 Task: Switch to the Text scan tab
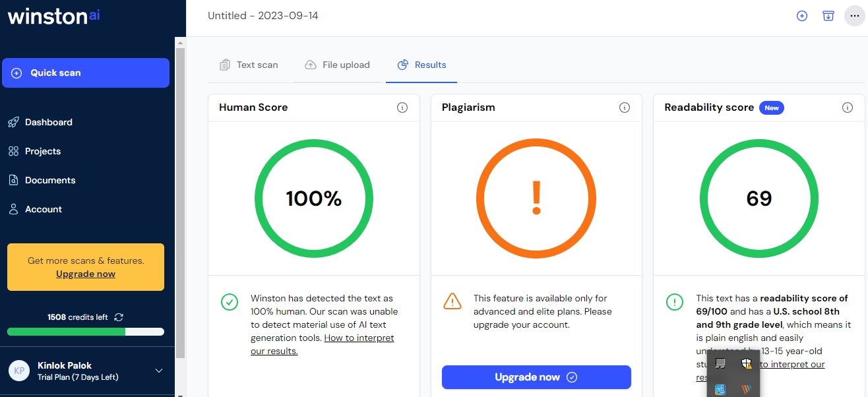point(249,65)
